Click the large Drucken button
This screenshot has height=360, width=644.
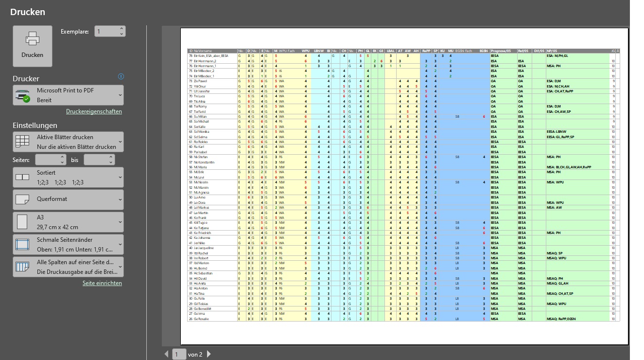point(33,46)
